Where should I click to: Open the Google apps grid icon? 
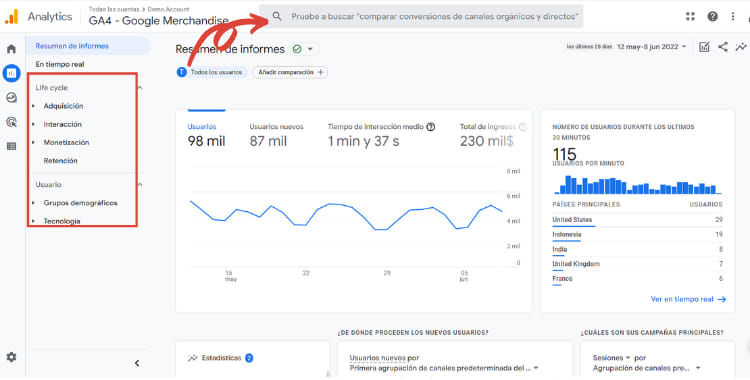[690, 16]
